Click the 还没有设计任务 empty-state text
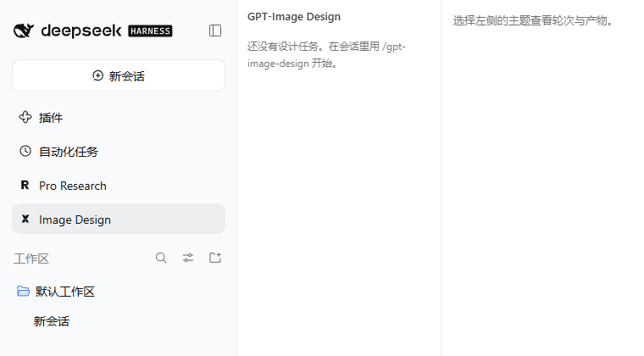Screen dimensions: 644x356 326,55
